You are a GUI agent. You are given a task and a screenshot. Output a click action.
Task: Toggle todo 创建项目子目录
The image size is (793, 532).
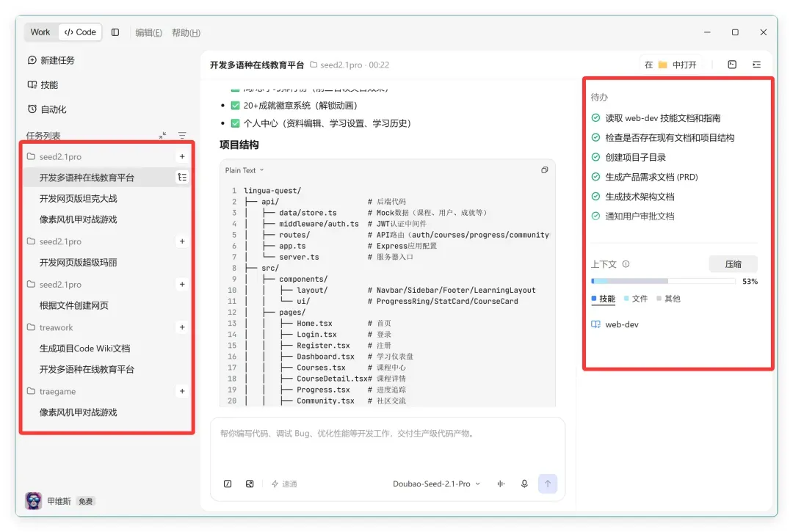595,157
